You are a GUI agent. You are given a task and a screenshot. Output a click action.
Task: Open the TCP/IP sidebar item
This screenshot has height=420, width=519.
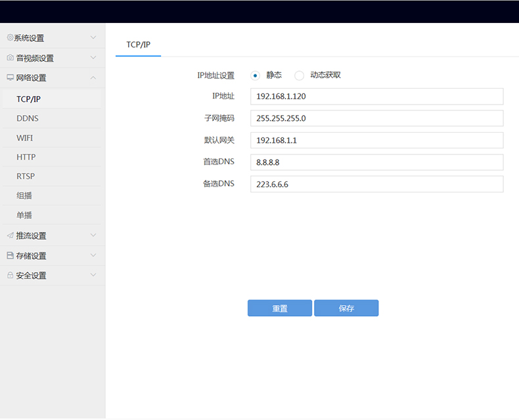point(52,99)
